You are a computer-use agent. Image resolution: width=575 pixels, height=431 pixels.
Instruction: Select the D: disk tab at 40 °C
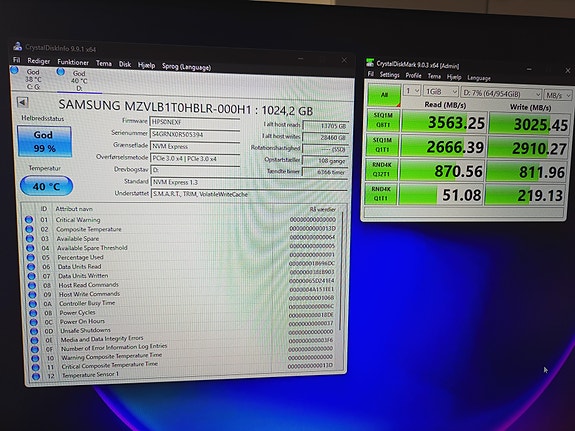pos(78,80)
